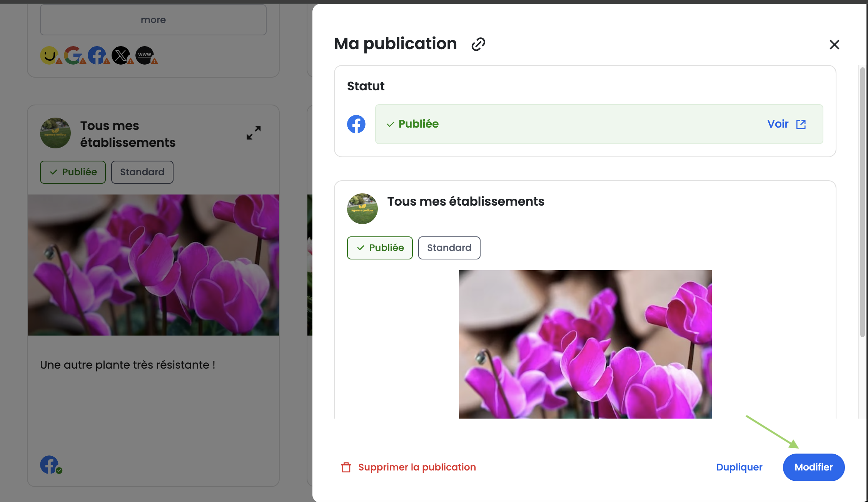Viewport: 868px width, 502px height.
Task: Click the X (Twitter) platform icon
Action: 121,55
